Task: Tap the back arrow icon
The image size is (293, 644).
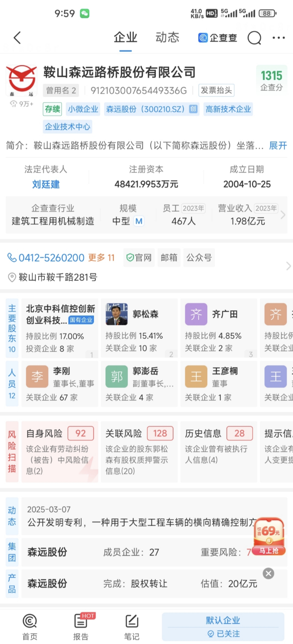Action: (17, 38)
